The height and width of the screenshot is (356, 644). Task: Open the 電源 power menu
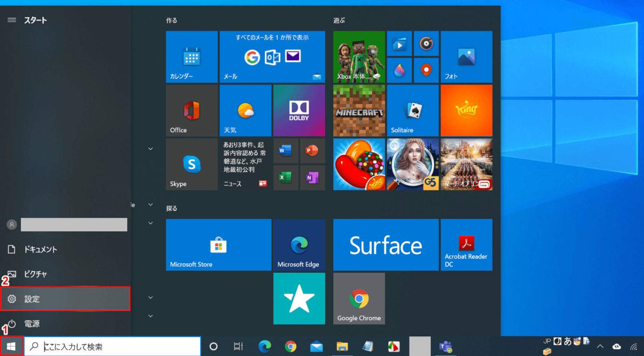pyautogui.click(x=65, y=324)
